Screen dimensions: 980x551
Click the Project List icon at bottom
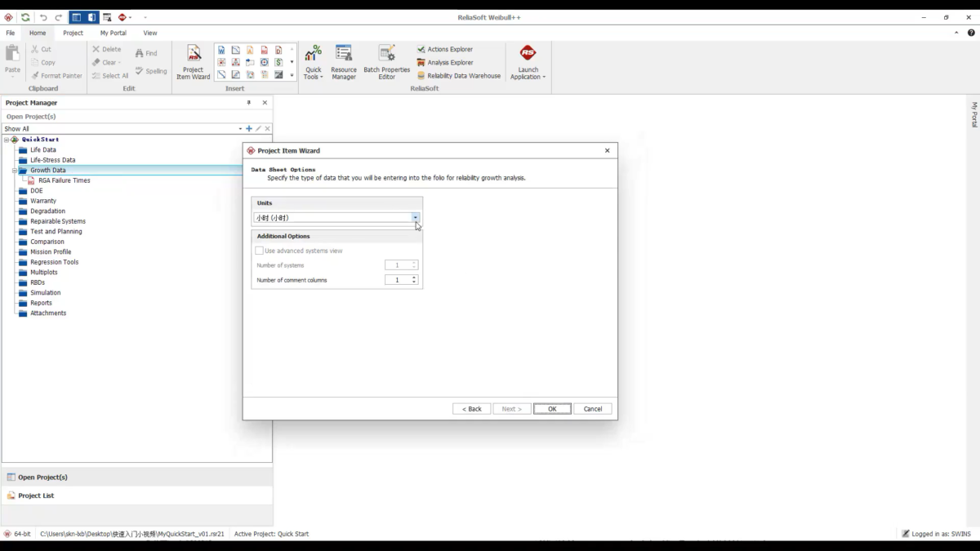pos(11,495)
